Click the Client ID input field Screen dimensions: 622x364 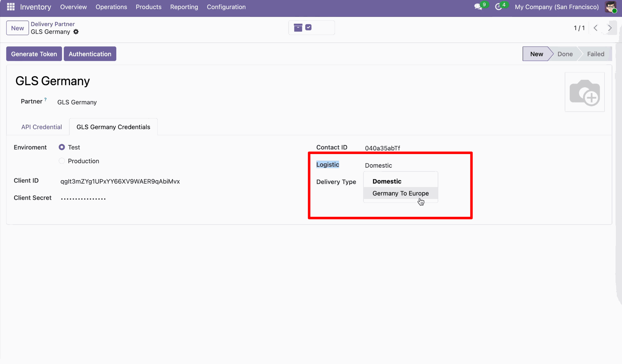click(x=120, y=182)
